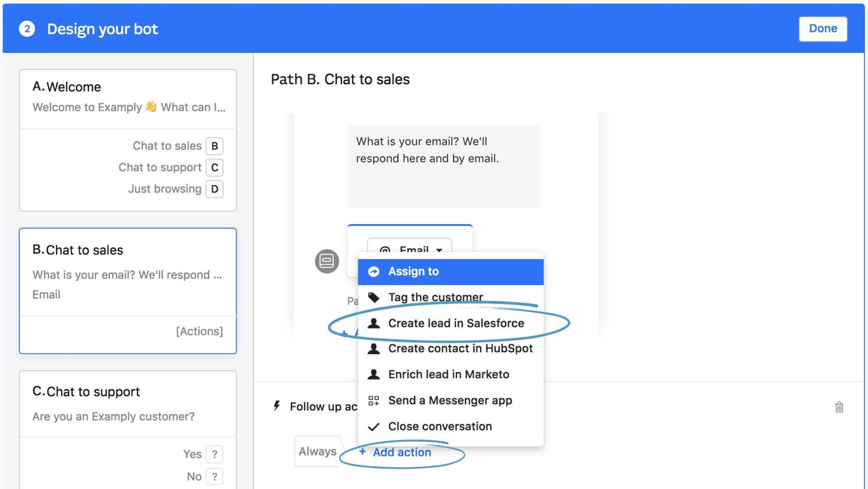Click the Always condition label
868x489 pixels.
(317, 451)
